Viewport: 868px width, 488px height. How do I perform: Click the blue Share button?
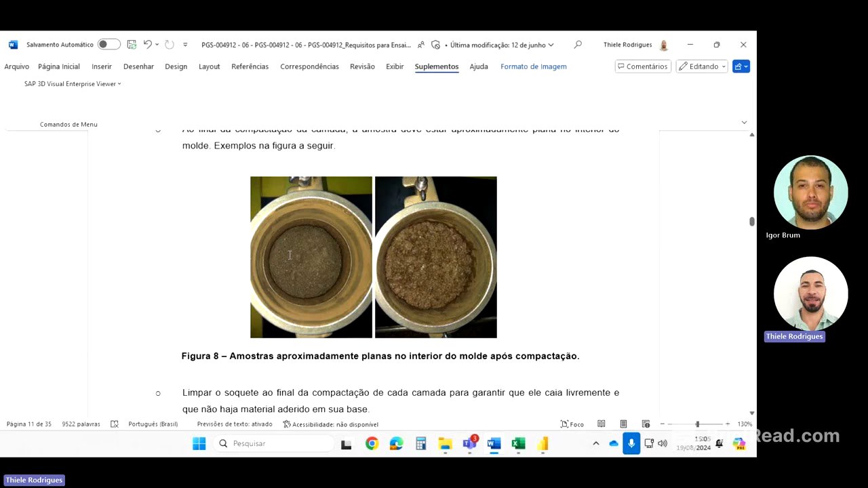pyautogui.click(x=741, y=66)
